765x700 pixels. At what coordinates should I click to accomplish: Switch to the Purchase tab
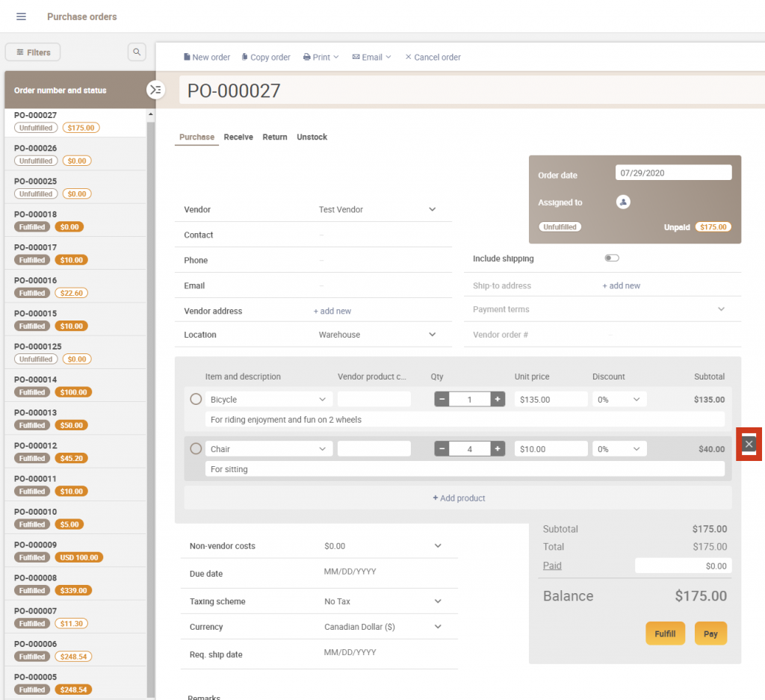[x=196, y=137]
